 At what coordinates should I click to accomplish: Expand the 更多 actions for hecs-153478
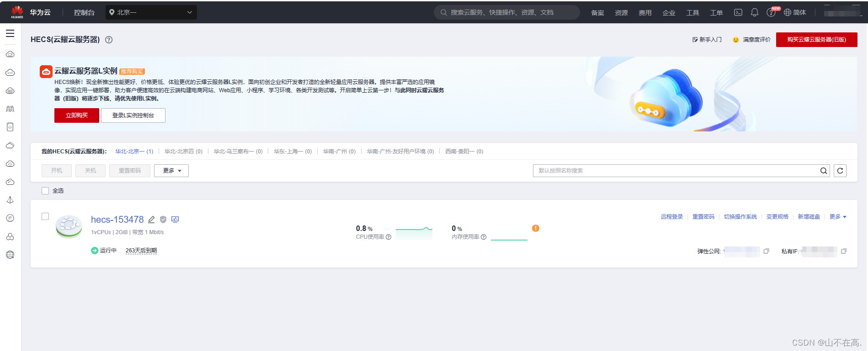[x=838, y=217]
